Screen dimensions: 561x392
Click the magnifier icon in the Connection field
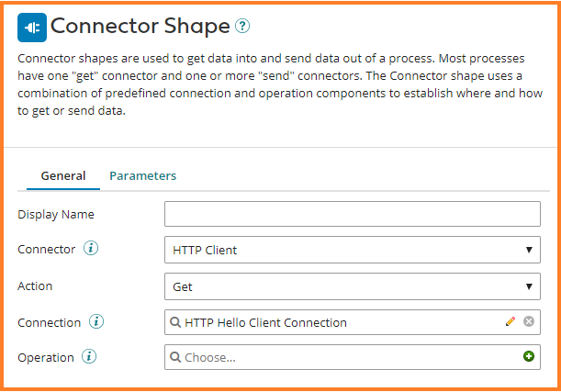tap(176, 322)
